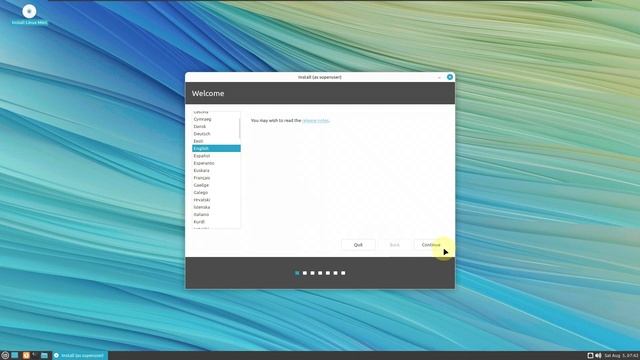This screenshot has height=360, width=640.
Task: Select Kurdî in the language list
Action: 216,222
